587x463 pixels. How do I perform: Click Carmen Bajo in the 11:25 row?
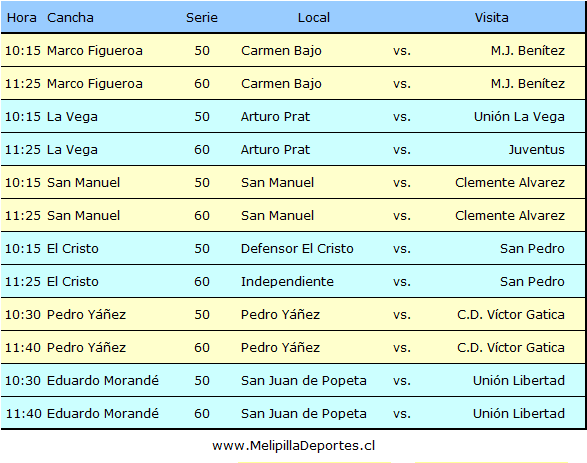pos(281,83)
